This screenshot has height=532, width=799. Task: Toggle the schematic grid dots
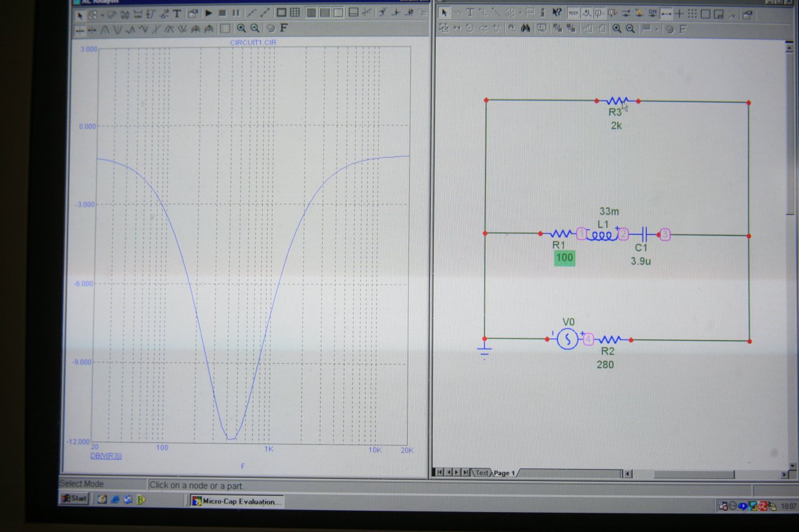click(x=692, y=12)
